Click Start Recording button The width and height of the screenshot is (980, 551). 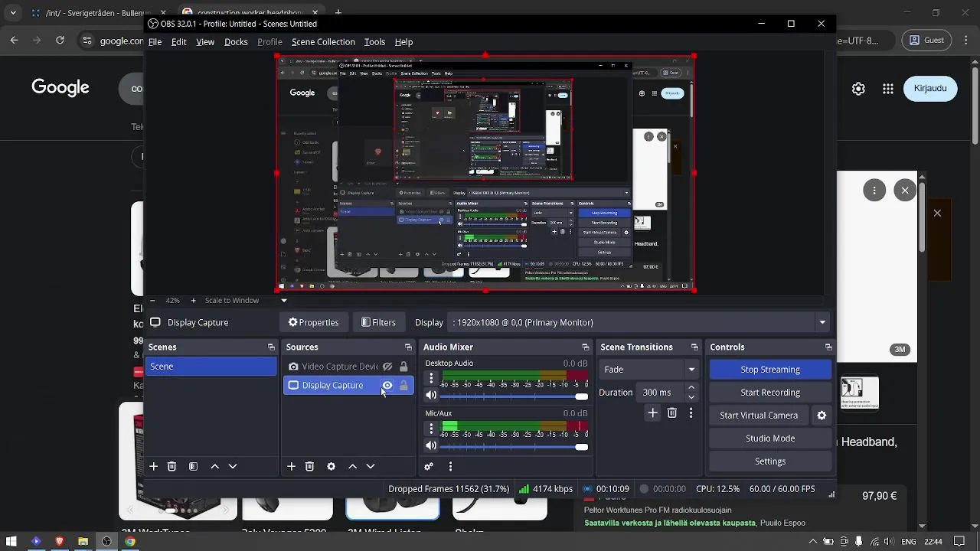click(x=770, y=393)
